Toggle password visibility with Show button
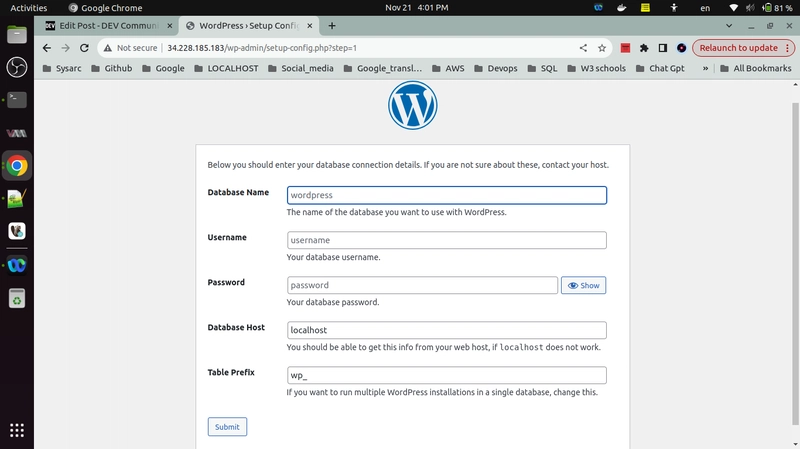This screenshot has height=449, width=800. coord(583,285)
